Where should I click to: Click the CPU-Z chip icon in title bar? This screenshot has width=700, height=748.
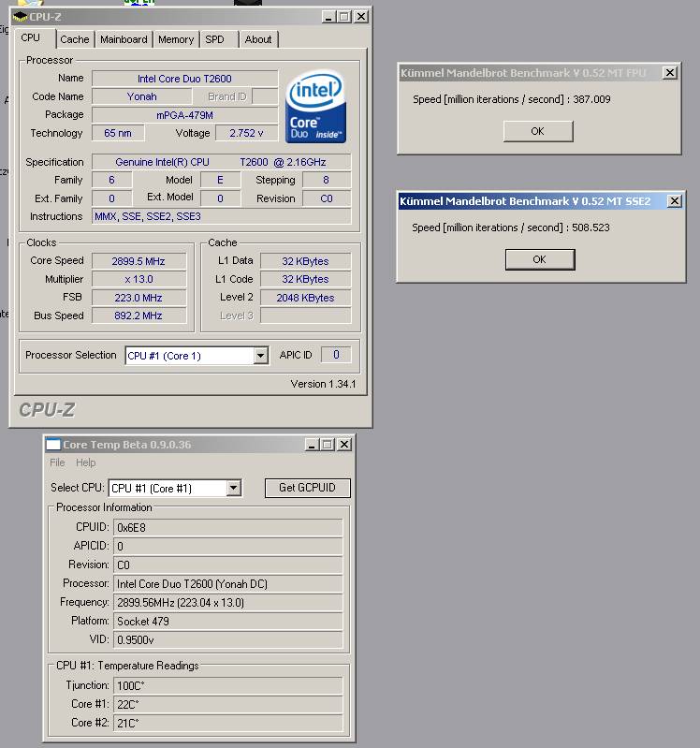pos(20,17)
